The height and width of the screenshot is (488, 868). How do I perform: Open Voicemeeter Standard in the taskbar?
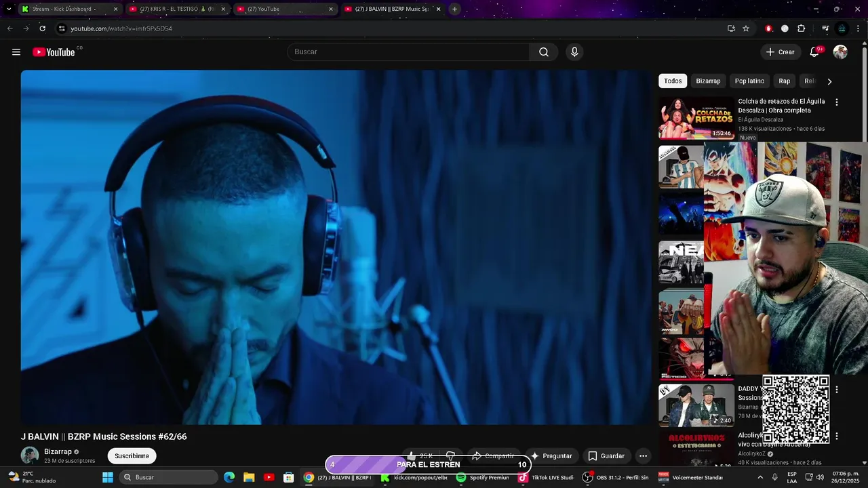[691, 477]
